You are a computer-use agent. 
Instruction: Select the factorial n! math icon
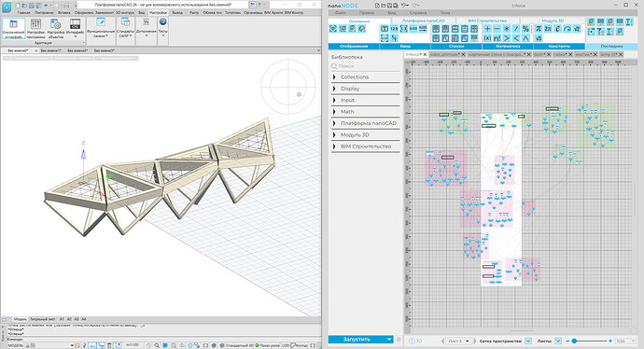[x=497, y=38]
